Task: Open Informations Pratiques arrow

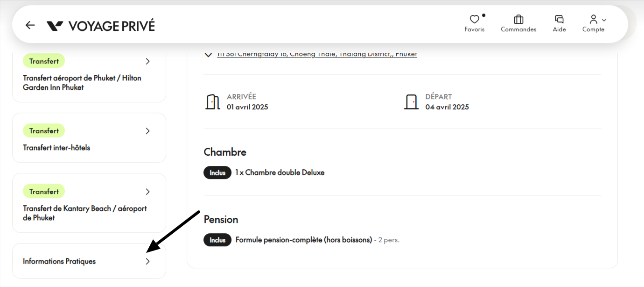Action: coord(147,261)
